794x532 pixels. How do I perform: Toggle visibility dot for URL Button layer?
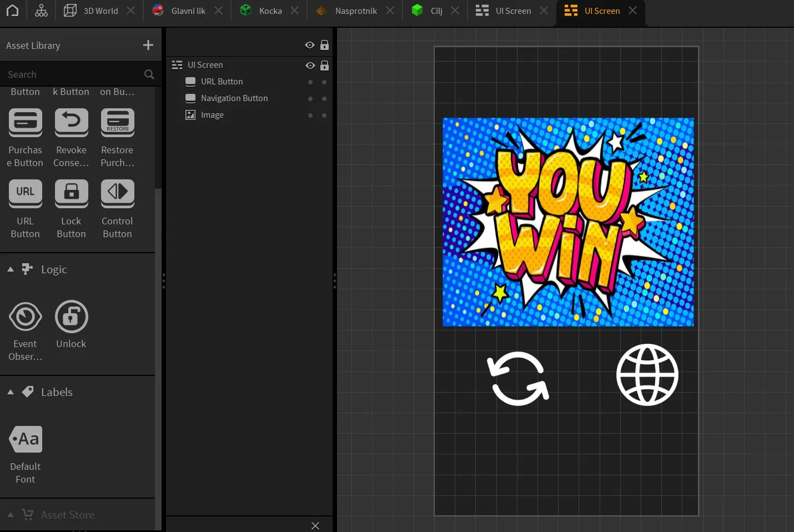310,82
